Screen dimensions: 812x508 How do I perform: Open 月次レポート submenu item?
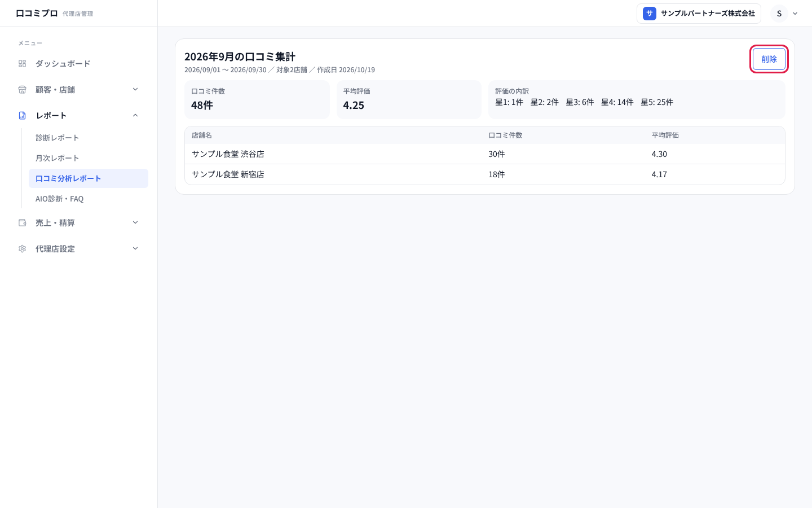click(x=89, y=158)
